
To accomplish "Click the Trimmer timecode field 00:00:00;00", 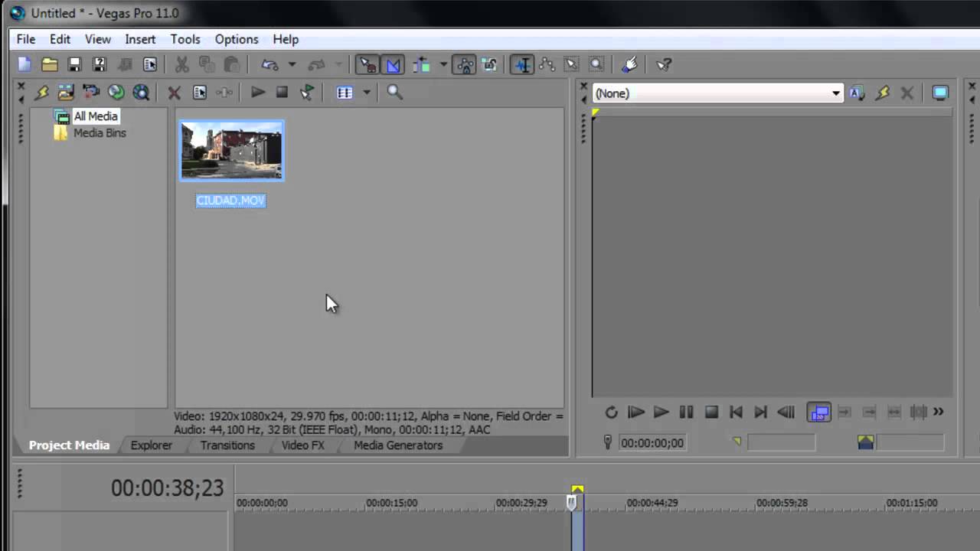I will 652,443.
